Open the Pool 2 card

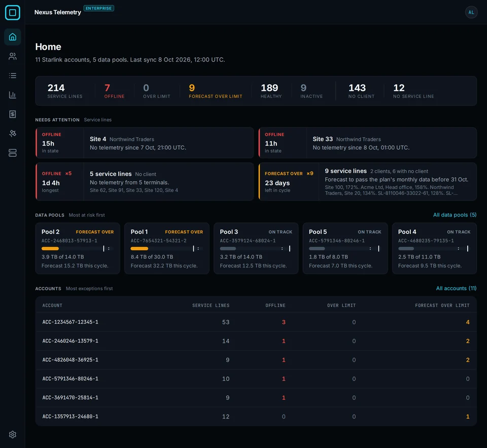point(78,248)
